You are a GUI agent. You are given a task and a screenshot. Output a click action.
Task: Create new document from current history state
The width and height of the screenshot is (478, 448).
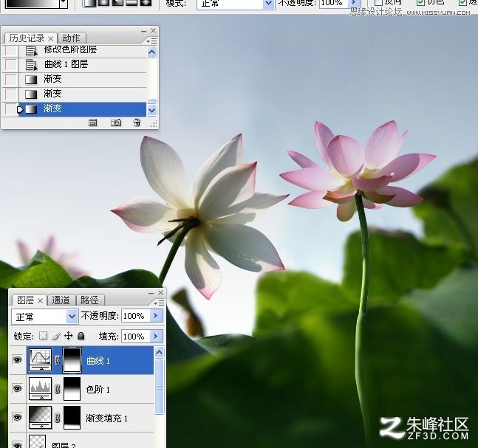tap(92, 123)
